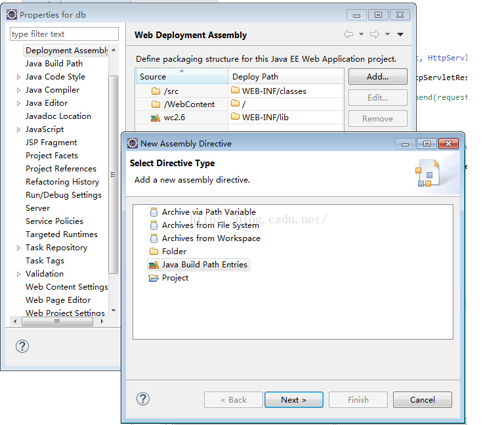
Task: Click forward navigation arrow in Web Deployment Assembly
Action: [x=375, y=34]
